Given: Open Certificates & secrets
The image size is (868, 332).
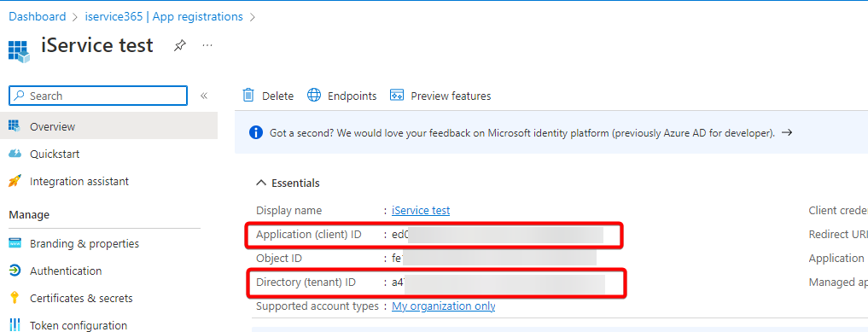Looking at the screenshot, I should pyautogui.click(x=81, y=298).
